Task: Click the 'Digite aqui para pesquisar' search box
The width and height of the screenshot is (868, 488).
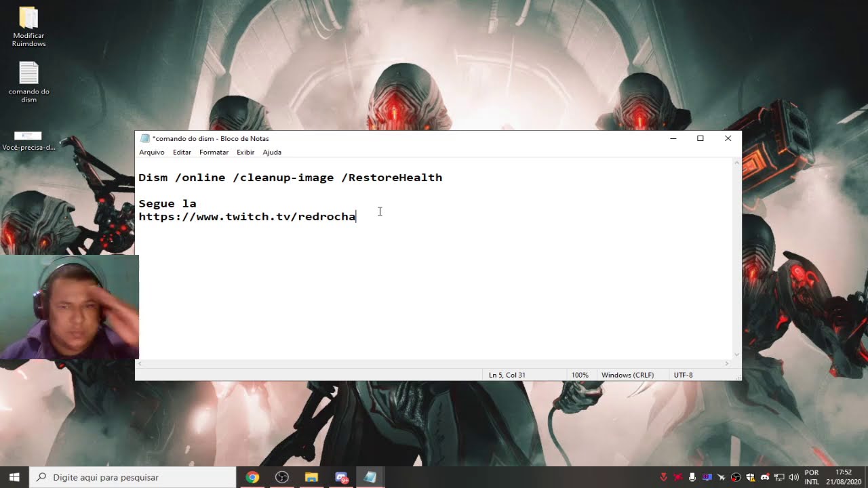Action: pyautogui.click(x=132, y=477)
